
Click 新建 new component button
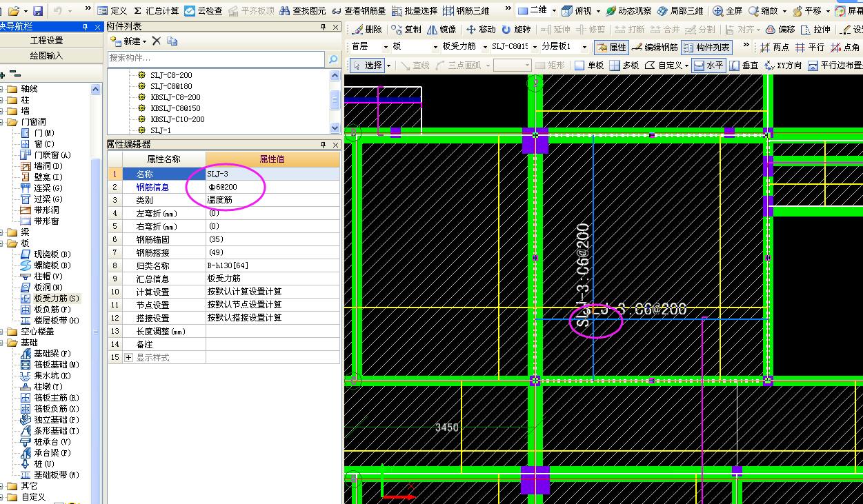[x=128, y=41]
